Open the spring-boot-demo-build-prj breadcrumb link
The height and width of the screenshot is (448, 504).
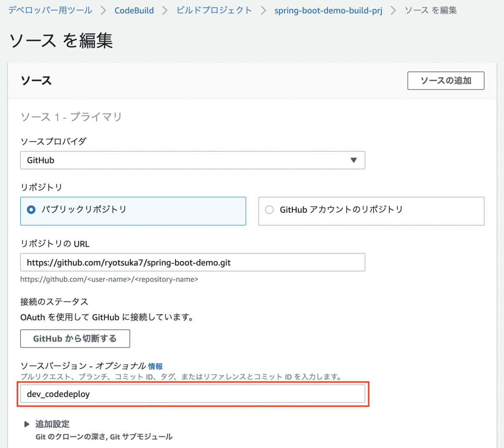click(328, 10)
